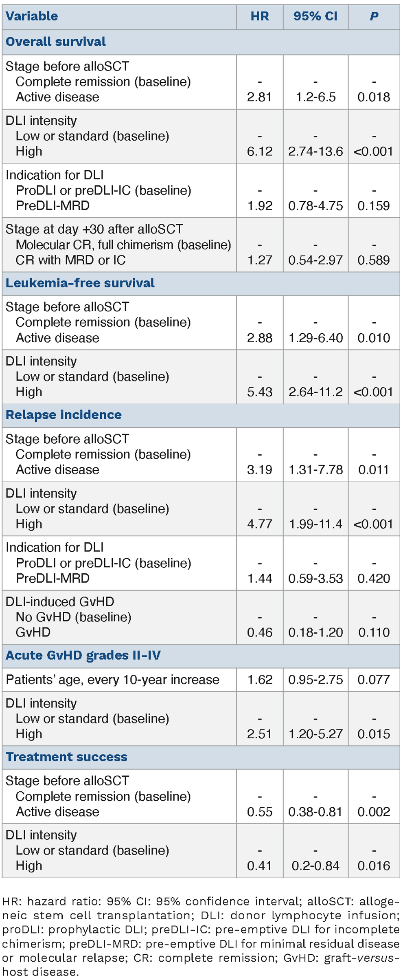Click the hazard ratio value 6.12

[260, 152]
